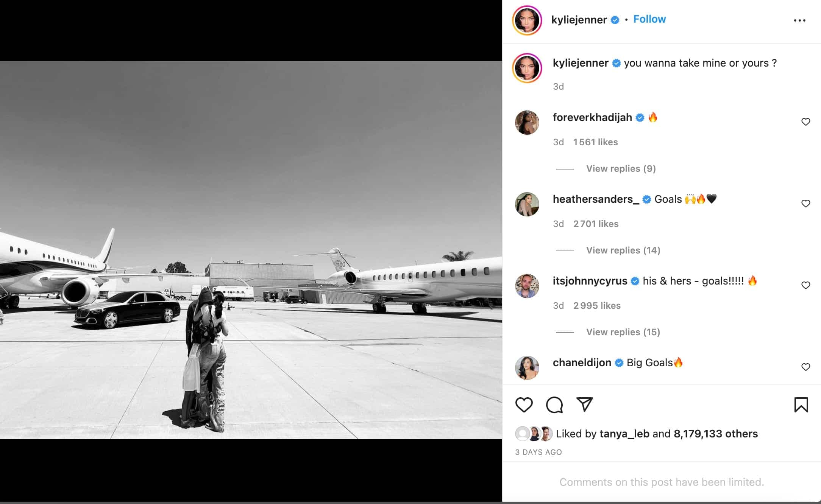Like heathersanders_'s Goals comment
The width and height of the screenshot is (821, 504).
pos(805,204)
